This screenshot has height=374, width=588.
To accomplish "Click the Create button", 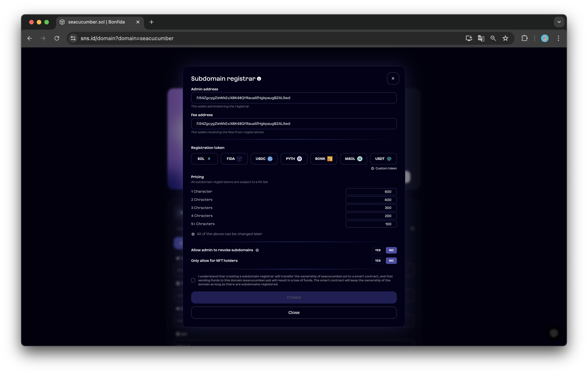I will click(294, 297).
